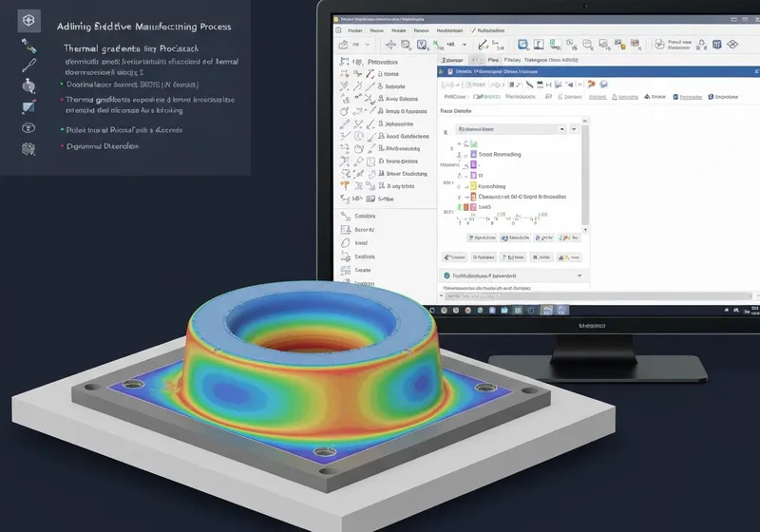Viewport: 760px width, 532px height.
Task: Click the blue speech bubble icon in the inner toolbar
Action: pos(603,85)
